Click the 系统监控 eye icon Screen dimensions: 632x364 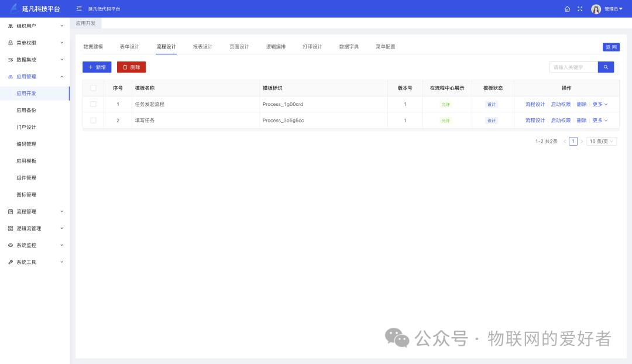pyautogui.click(x=11, y=245)
